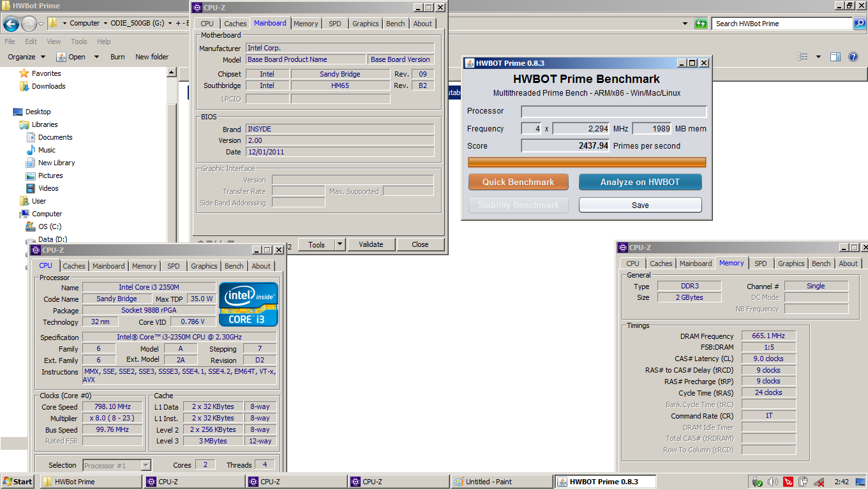Viewport: 868px width, 490px height.
Task: Open the File menu in Explorer
Action: (10, 41)
